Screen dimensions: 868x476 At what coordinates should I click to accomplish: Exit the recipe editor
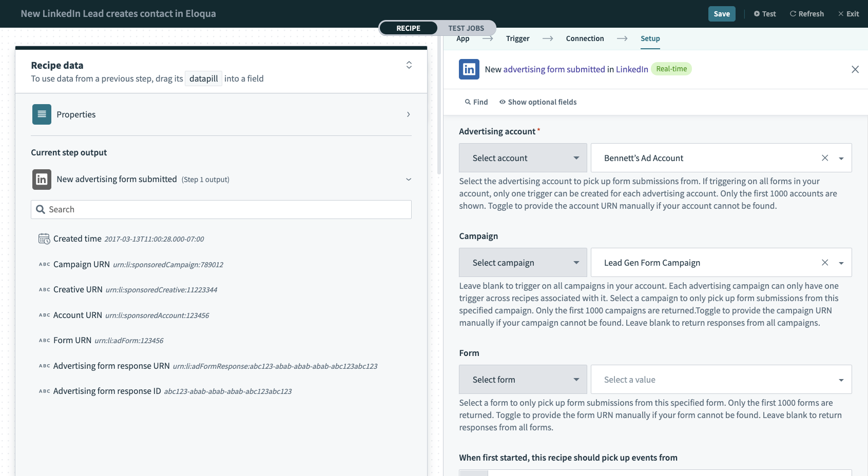click(x=848, y=14)
